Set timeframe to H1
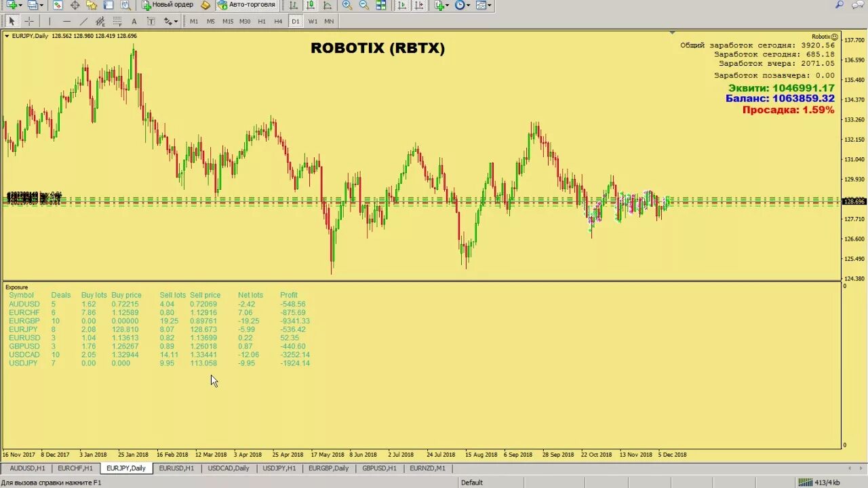The image size is (868, 488). (262, 21)
